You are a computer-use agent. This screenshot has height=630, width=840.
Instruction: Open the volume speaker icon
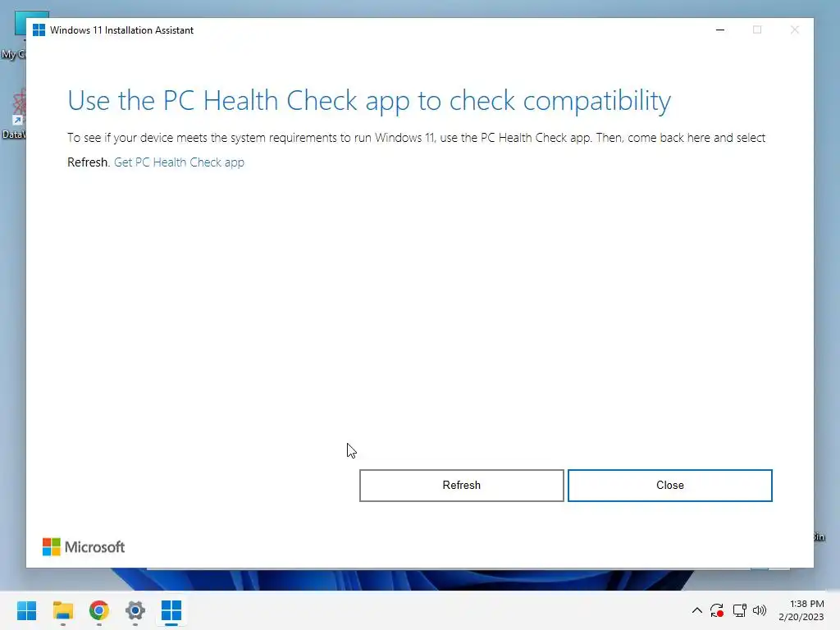pos(760,610)
